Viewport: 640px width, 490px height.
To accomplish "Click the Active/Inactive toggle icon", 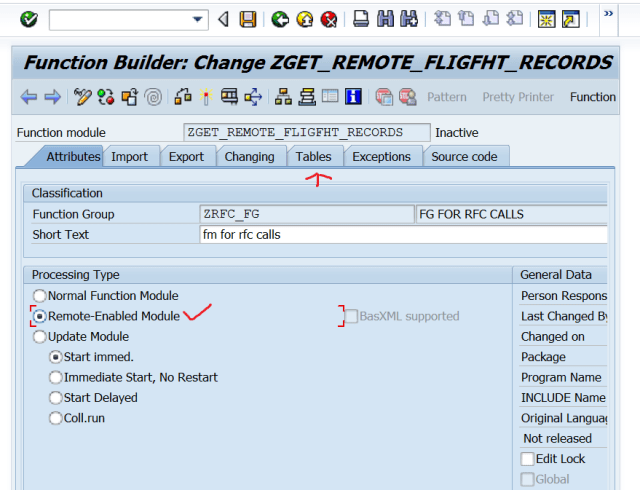I will click(x=106, y=97).
